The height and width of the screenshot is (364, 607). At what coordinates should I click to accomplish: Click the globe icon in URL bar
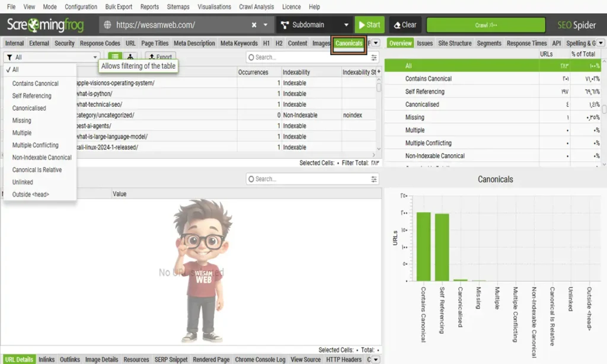coord(107,25)
